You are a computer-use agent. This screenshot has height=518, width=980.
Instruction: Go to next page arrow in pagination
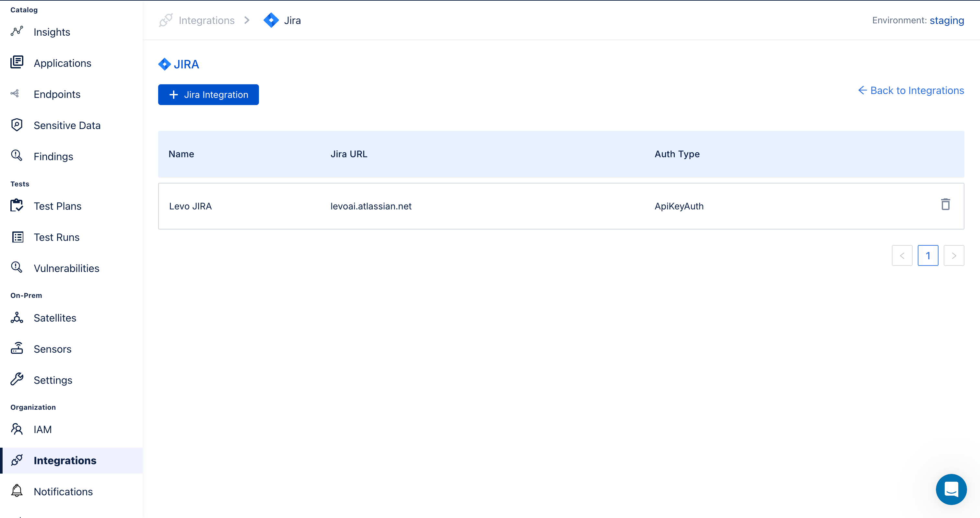(x=953, y=256)
